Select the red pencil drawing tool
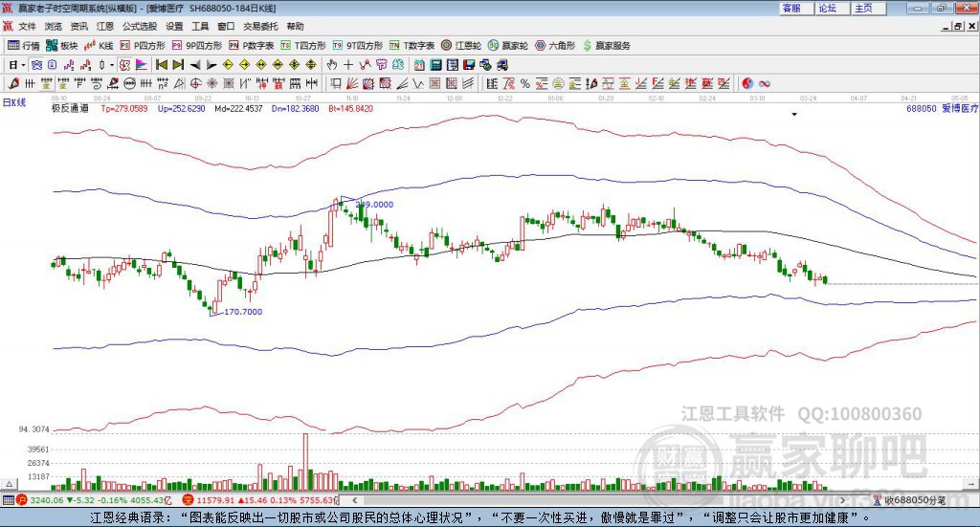This screenshot has height=527, width=980. [13, 83]
